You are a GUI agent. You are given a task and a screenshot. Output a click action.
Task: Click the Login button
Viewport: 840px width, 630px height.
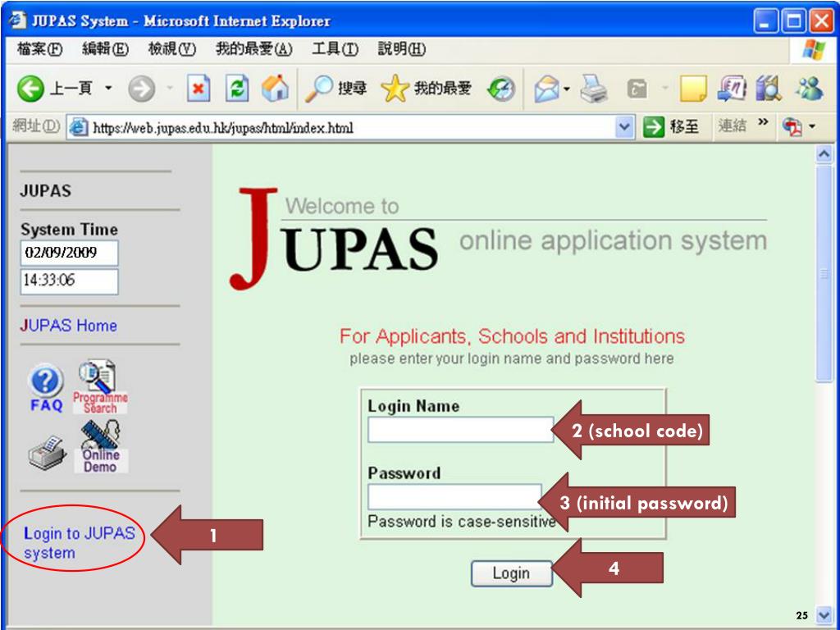(x=511, y=573)
